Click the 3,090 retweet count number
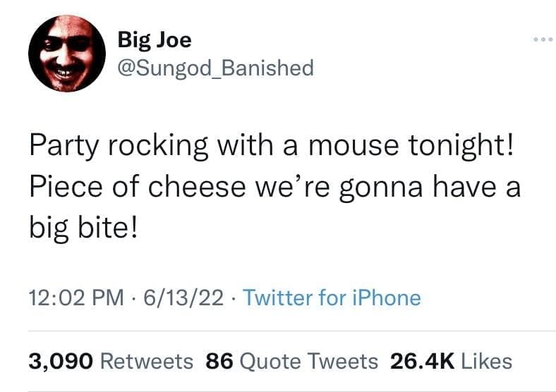Viewport: 556px width, 392px height. click(61, 362)
